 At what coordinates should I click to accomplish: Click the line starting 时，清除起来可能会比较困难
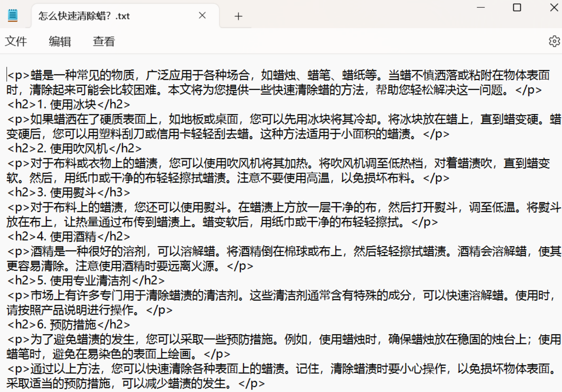pyautogui.click(x=274, y=90)
